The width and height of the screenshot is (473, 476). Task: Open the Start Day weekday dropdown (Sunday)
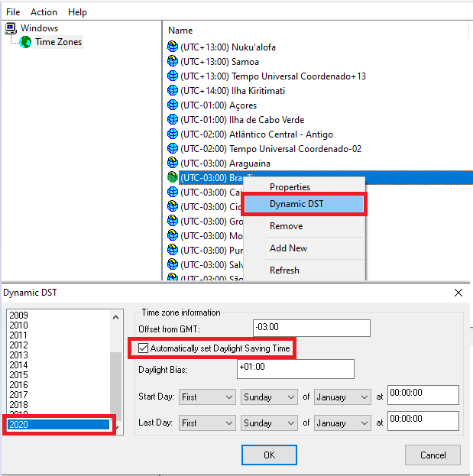pyautogui.click(x=269, y=397)
